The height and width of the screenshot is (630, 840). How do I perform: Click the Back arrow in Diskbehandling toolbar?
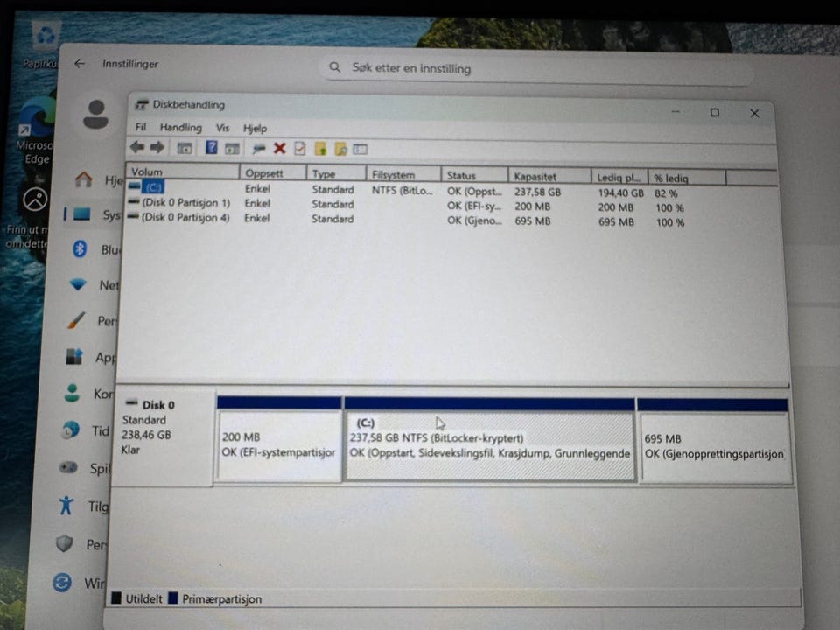pos(137,147)
